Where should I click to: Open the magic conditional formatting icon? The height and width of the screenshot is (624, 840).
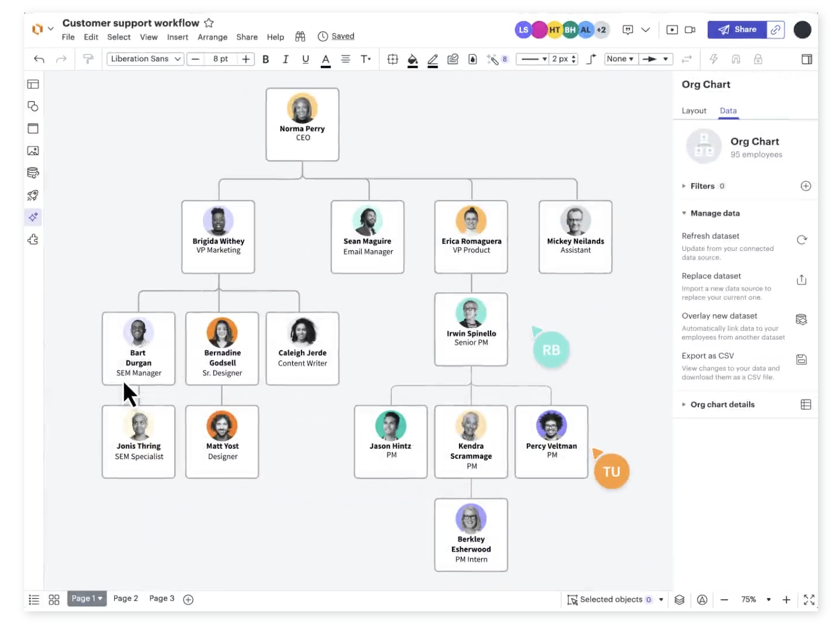pyautogui.click(x=493, y=59)
